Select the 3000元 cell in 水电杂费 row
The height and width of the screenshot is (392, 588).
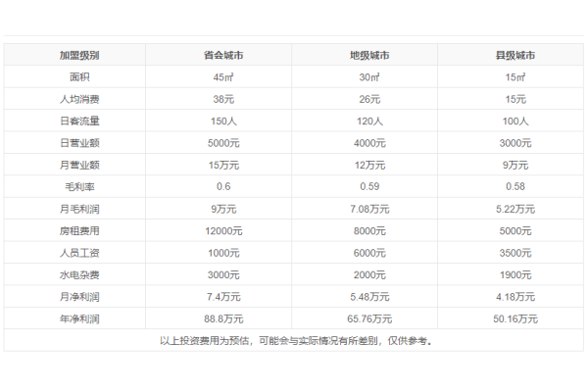point(219,274)
